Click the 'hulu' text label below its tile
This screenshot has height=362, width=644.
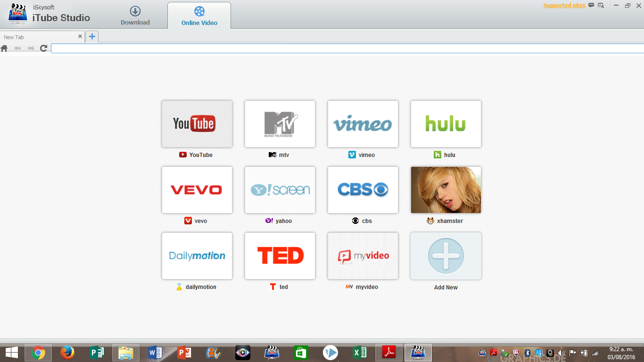point(450,155)
